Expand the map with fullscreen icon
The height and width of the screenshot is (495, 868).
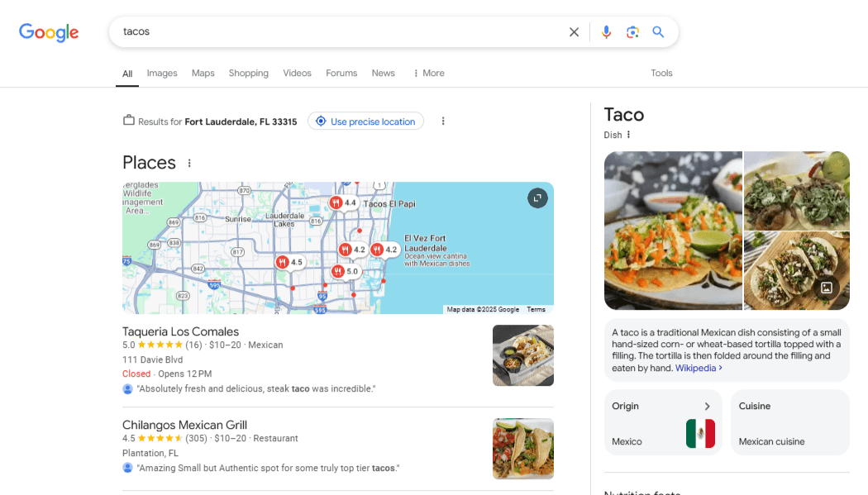537,198
